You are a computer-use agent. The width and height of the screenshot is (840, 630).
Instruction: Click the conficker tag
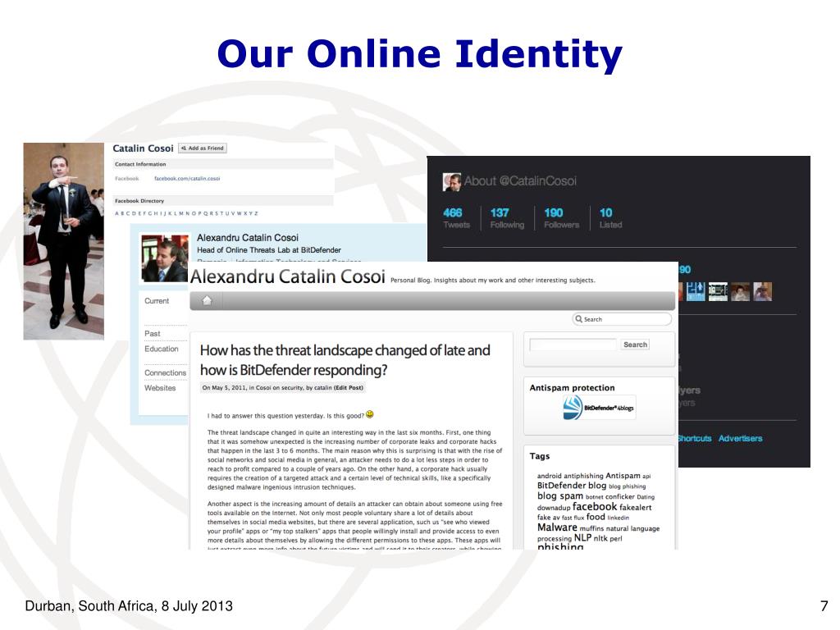coord(620,496)
